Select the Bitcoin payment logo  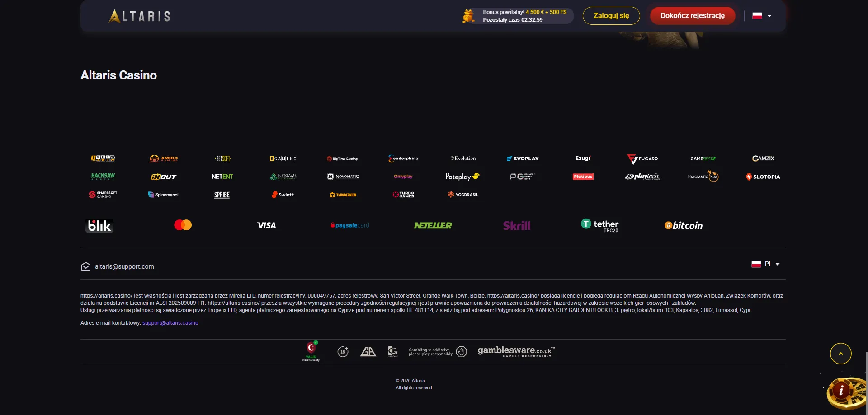pos(684,225)
